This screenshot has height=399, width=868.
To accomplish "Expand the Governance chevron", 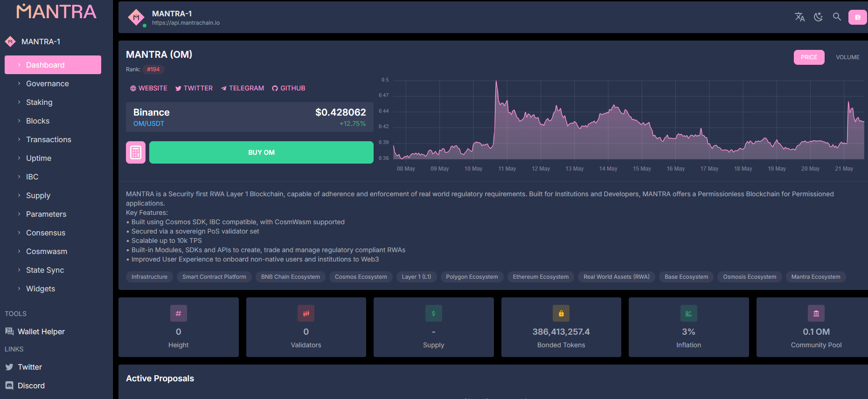I will tap(19, 83).
